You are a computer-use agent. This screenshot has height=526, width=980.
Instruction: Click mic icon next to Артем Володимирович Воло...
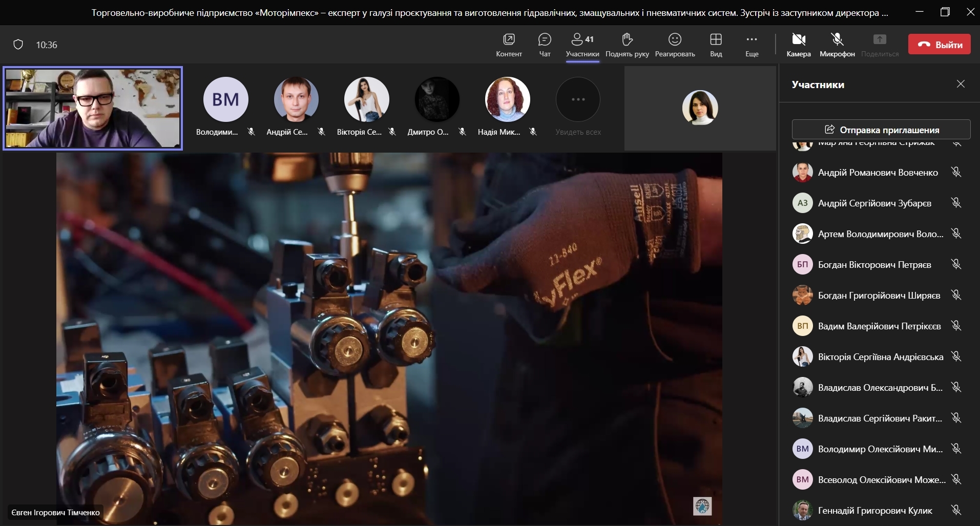point(956,234)
